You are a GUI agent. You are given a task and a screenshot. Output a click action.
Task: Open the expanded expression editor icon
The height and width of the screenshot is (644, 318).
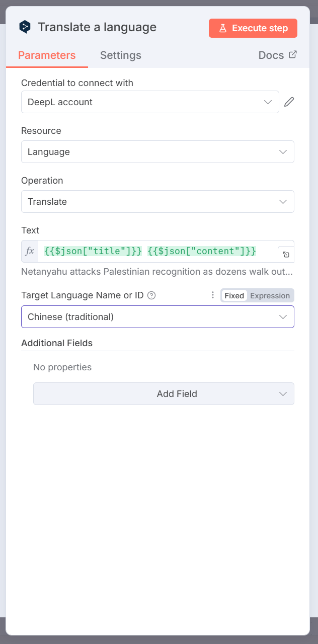[x=286, y=255]
